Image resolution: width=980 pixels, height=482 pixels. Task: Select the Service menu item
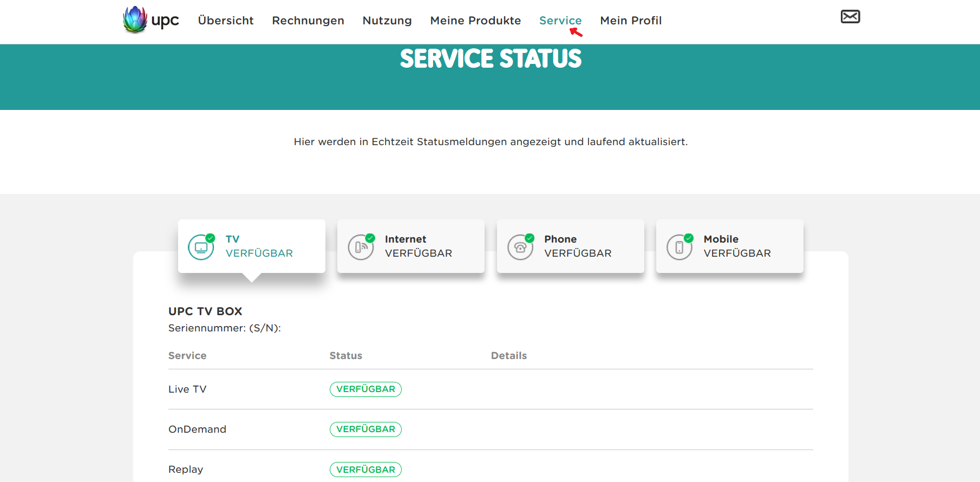(x=560, y=21)
